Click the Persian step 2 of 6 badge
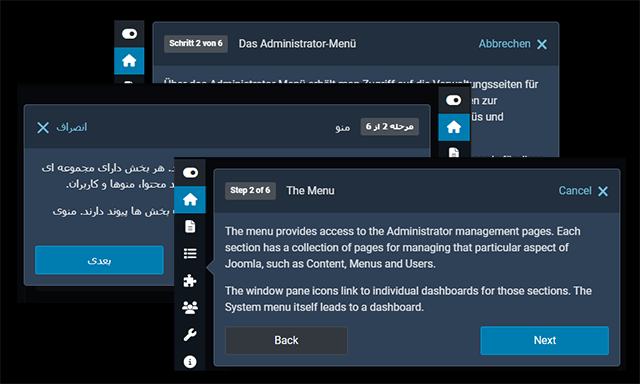Viewport: 640px width, 384px height. tap(389, 127)
